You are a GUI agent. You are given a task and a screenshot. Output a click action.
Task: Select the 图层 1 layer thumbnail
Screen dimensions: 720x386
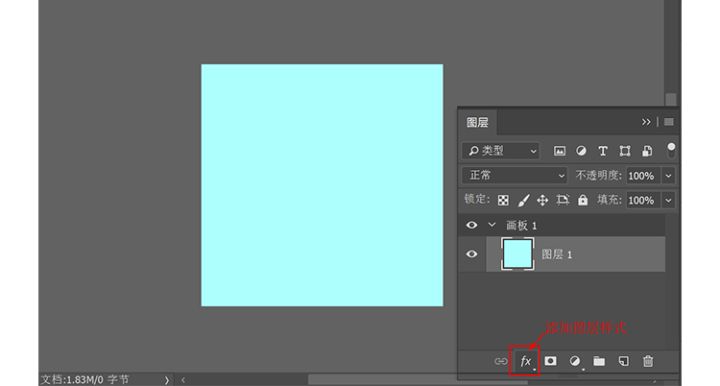[518, 254]
